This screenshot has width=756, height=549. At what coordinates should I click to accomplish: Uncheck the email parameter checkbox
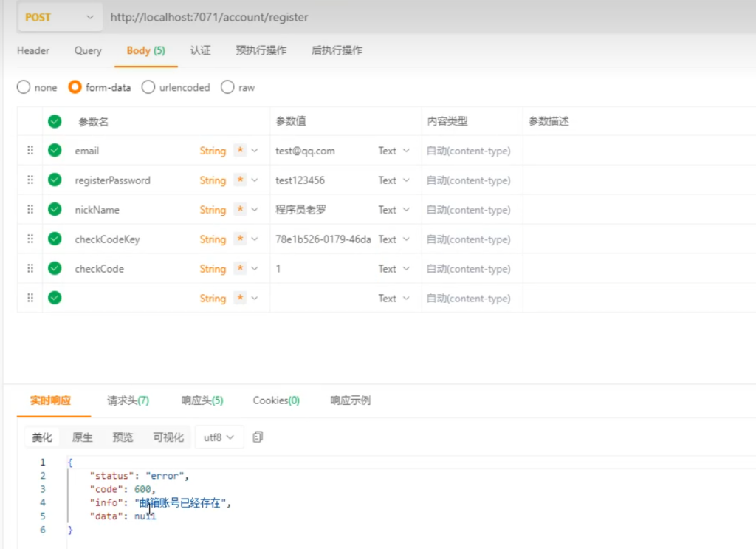pos(55,151)
